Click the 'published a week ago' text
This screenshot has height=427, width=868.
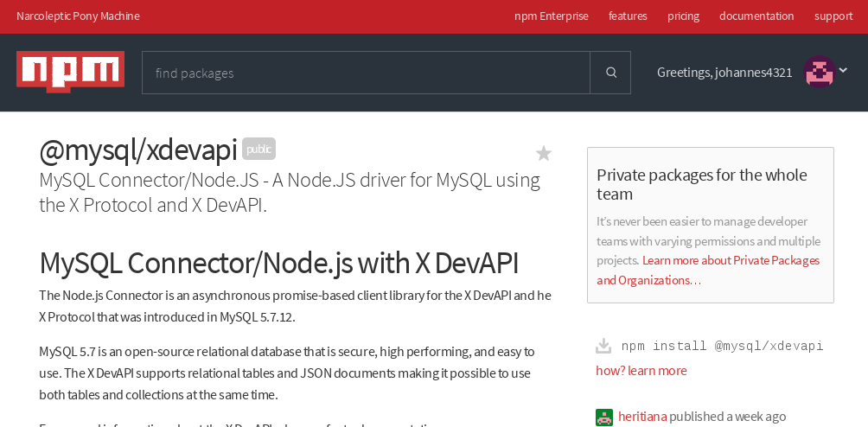[x=727, y=416]
